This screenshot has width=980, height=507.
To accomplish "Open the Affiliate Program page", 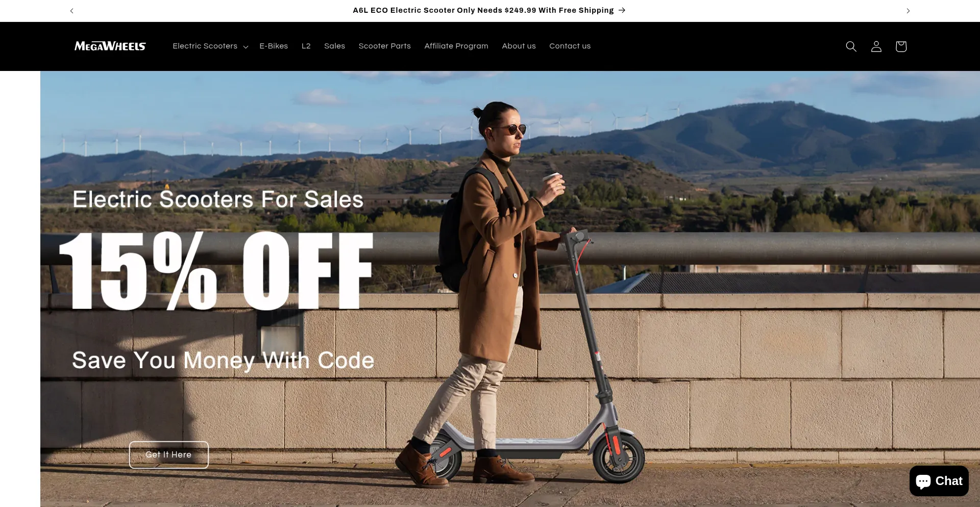I will pyautogui.click(x=456, y=46).
